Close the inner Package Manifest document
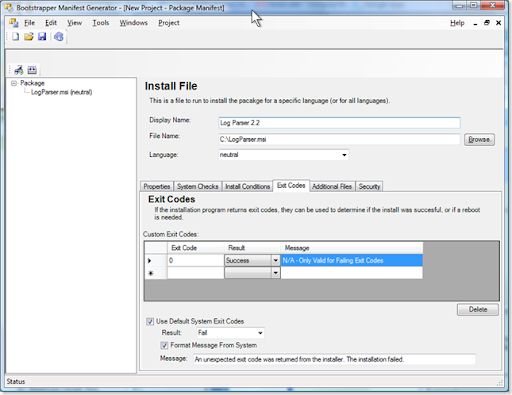This screenshot has width=512, height=395. pyautogui.click(x=499, y=23)
